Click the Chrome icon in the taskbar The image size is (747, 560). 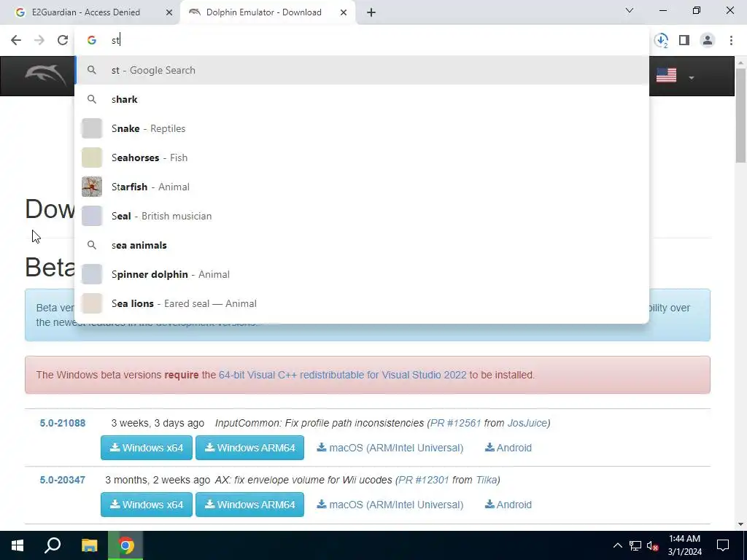pos(125,545)
